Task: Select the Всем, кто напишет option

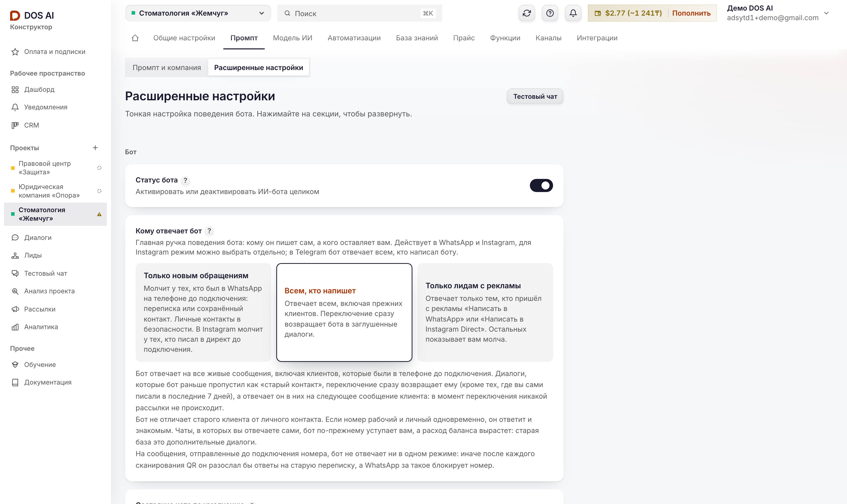Action: tap(344, 312)
